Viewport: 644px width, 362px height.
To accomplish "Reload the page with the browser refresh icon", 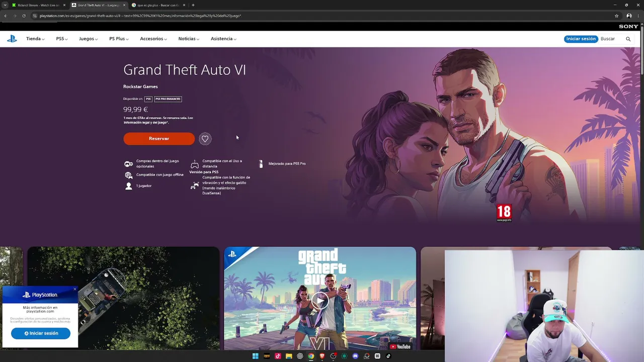I will point(24,16).
